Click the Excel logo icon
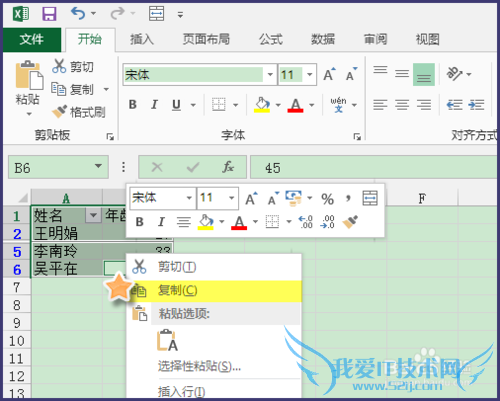500x401 pixels. 21,14
